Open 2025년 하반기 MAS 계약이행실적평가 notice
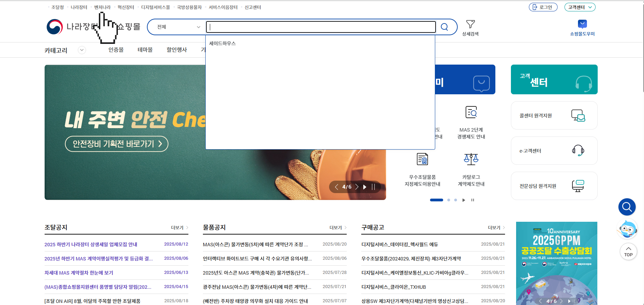 (x=99, y=259)
